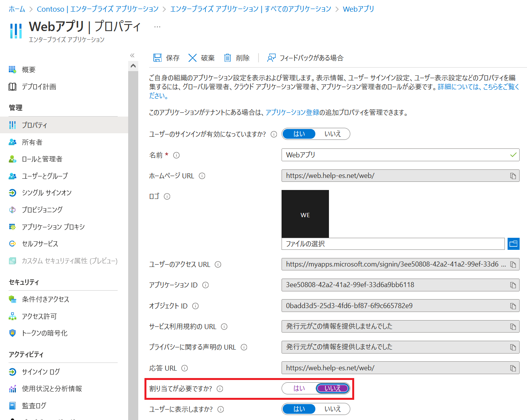Set ユーザーに表示しますか to いいえ
This screenshot has width=527, height=420.
(333, 409)
